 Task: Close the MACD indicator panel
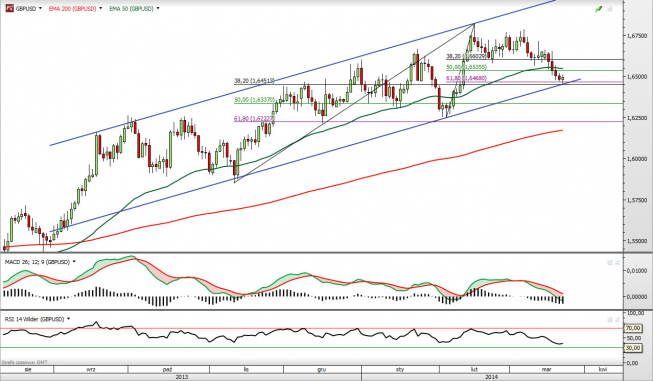pos(618,262)
